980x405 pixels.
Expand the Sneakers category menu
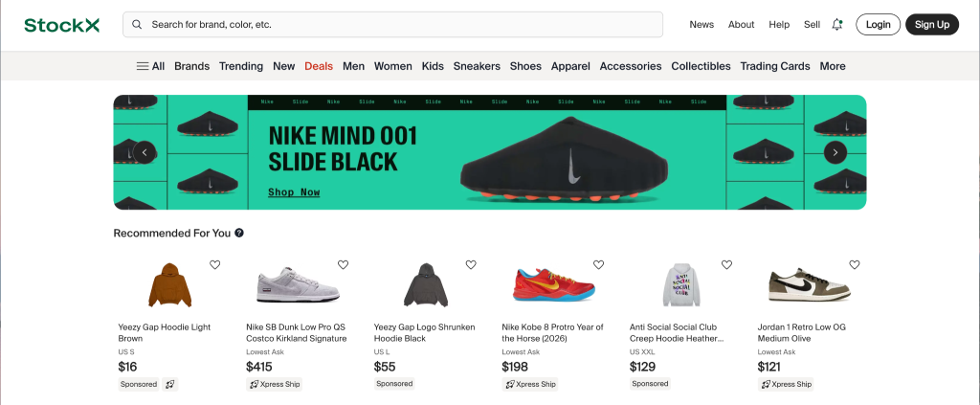click(477, 66)
